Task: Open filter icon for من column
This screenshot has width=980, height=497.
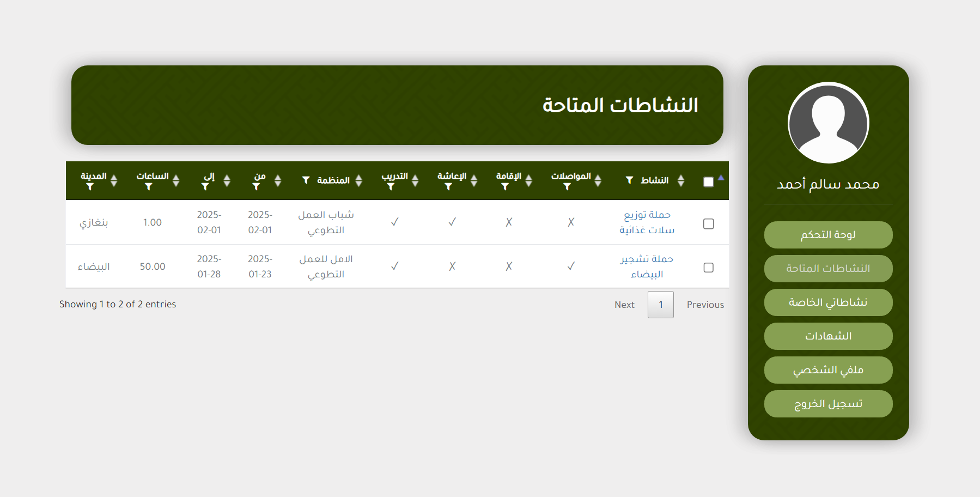Action: pyautogui.click(x=256, y=187)
